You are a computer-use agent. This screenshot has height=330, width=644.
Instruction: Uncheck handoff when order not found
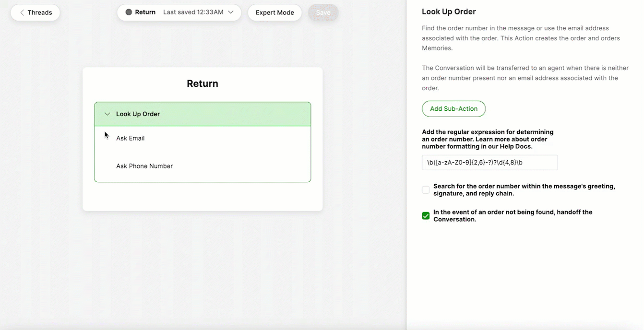pos(426,216)
